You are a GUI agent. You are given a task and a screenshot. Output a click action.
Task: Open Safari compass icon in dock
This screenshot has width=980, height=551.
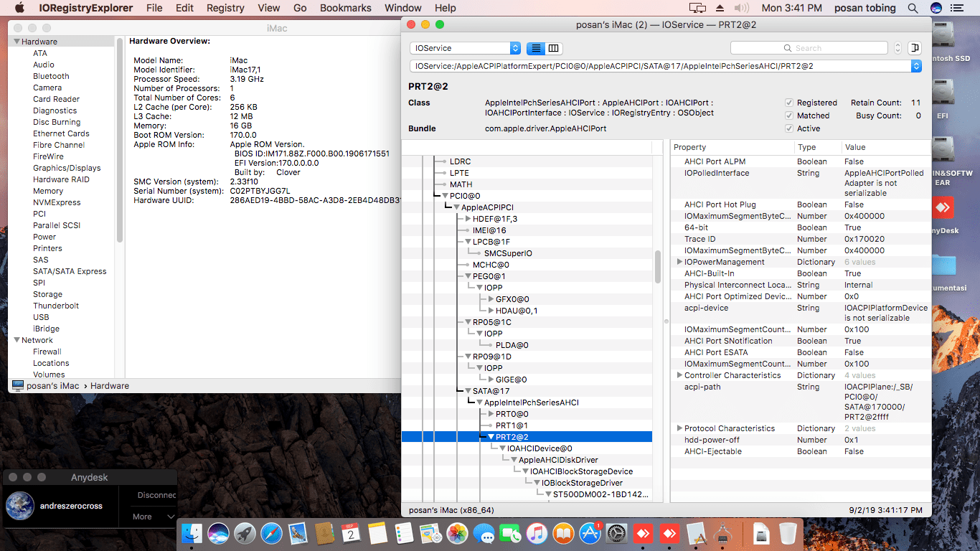click(x=271, y=534)
